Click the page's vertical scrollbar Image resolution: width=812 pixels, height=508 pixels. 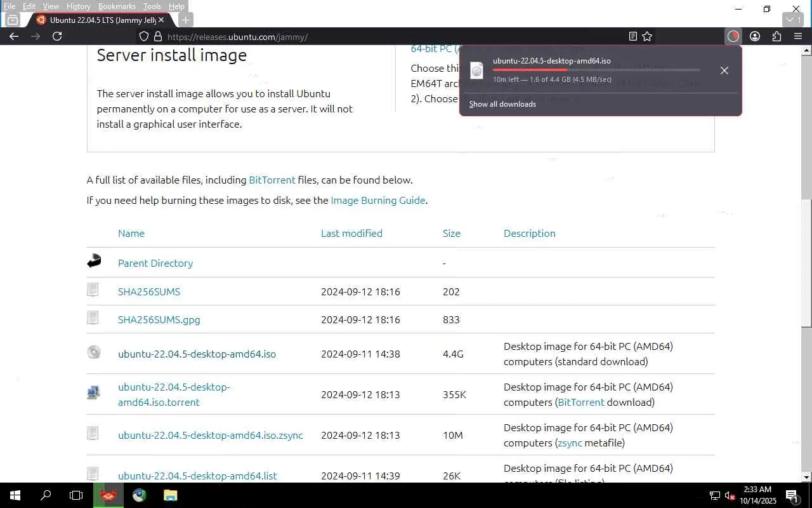[x=806, y=264]
